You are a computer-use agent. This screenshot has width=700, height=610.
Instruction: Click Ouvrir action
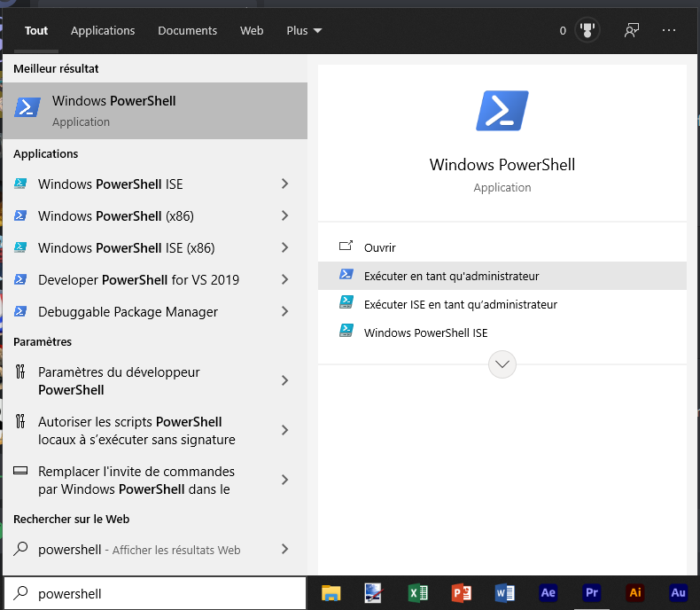point(502,247)
